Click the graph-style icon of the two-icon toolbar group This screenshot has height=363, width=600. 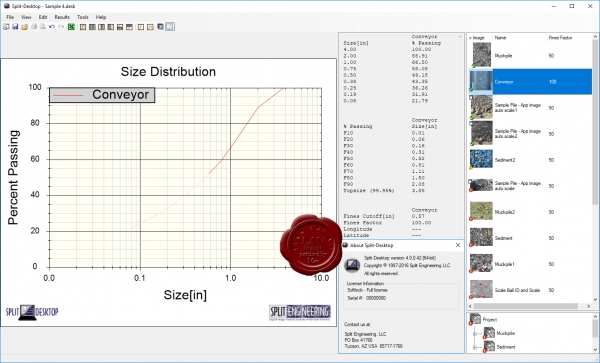150,27
